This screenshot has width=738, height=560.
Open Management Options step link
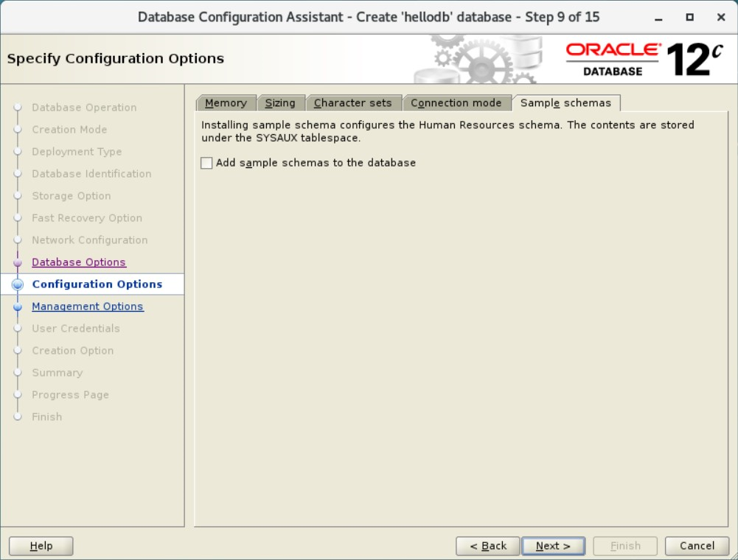(88, 307)
